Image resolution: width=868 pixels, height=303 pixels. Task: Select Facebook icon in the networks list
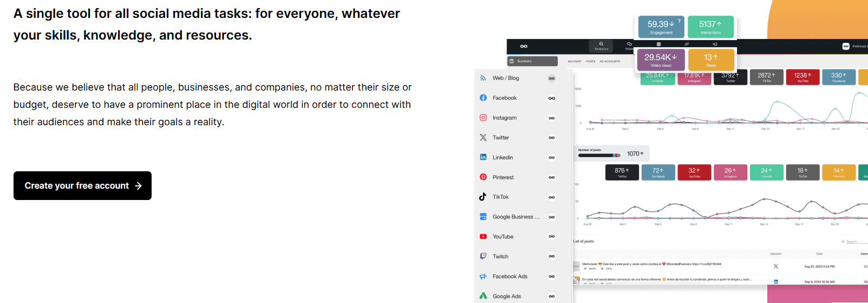click(x=483, y=98)
